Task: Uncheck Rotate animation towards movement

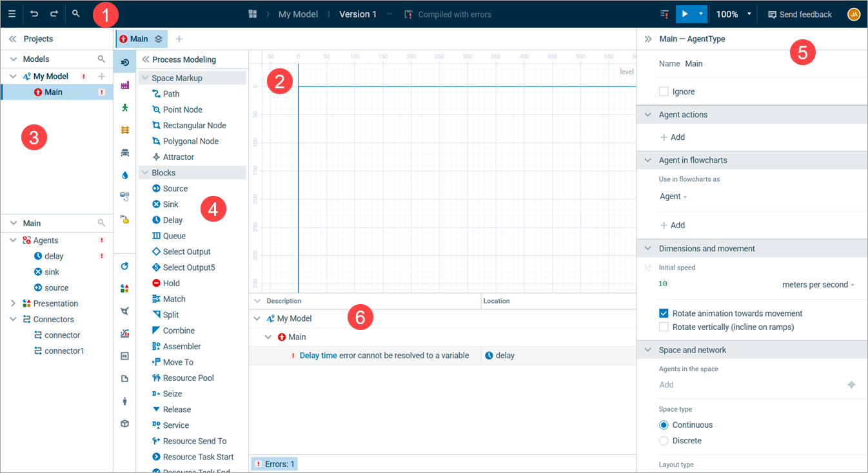Action: pos(664,314)
